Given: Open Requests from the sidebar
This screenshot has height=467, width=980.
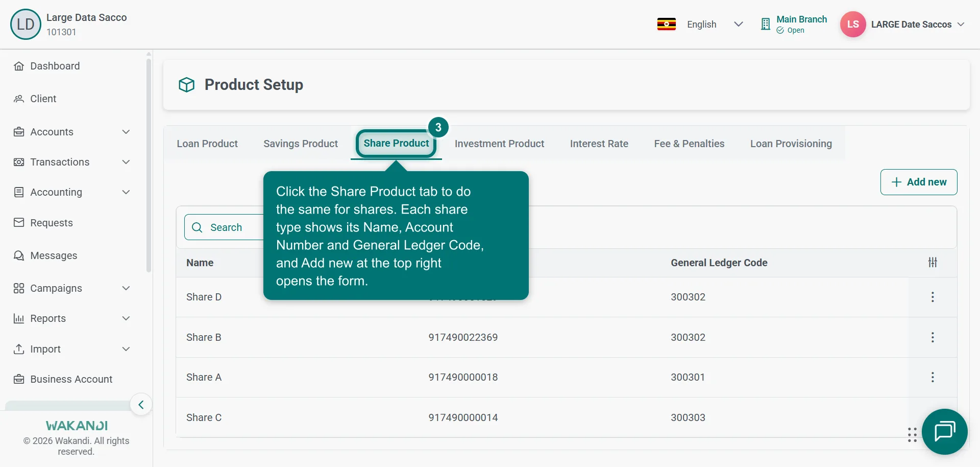Looking at the screenshot, I should pos(52,223).
